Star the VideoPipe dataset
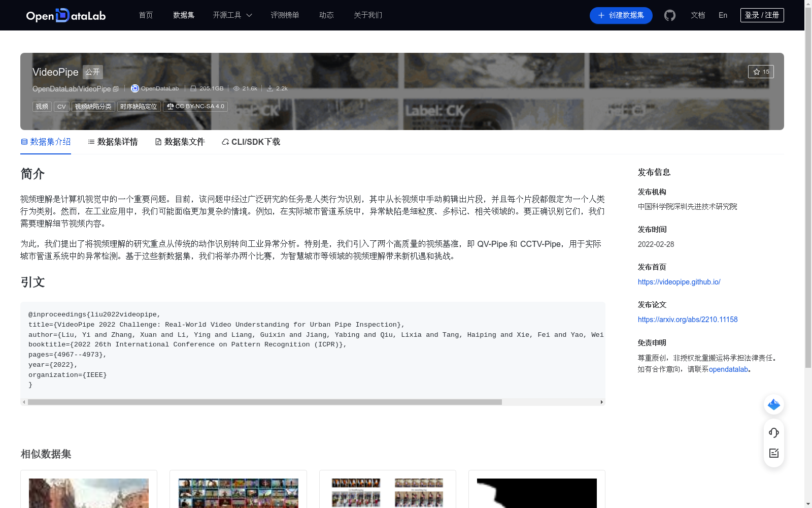Image resolution: width=812 pixels, height=508 pixels. pos(761,72)
